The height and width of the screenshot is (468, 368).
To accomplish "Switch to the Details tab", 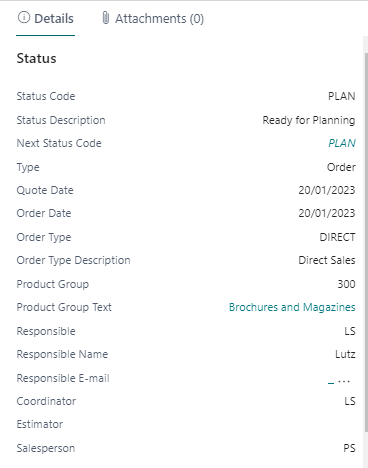I will click(45, 18).
